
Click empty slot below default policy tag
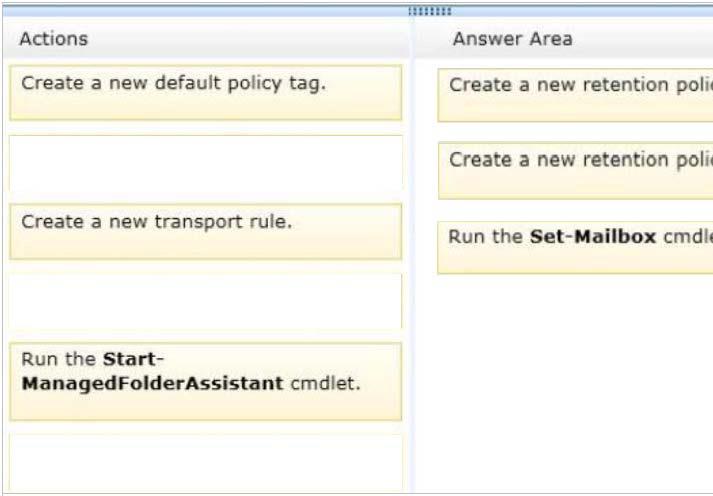click(x=206, y=163)
